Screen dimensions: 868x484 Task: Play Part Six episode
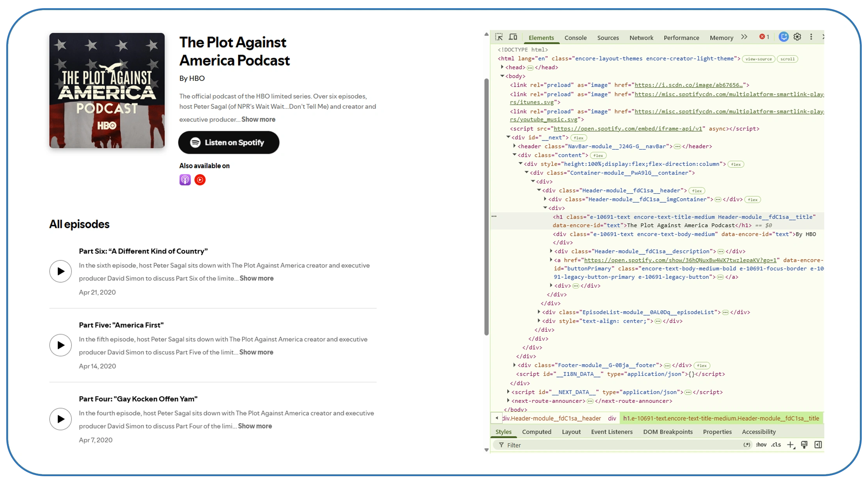61,271
